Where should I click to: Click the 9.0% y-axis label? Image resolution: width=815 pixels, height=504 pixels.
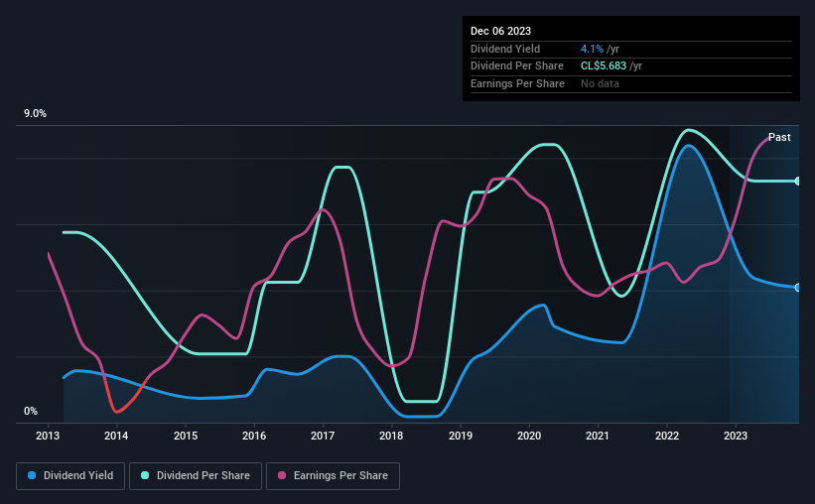pos(35,113)
